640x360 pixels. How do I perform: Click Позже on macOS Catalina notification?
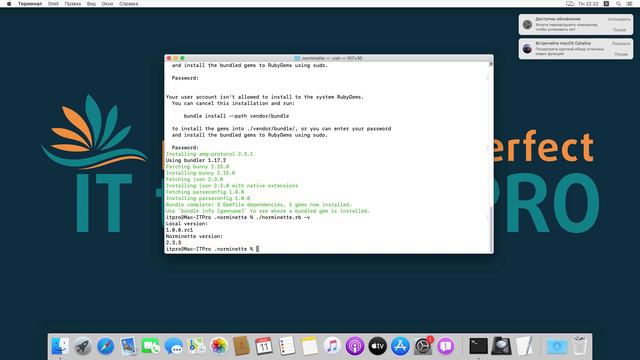pyautogui.click(x=621, y=54)
